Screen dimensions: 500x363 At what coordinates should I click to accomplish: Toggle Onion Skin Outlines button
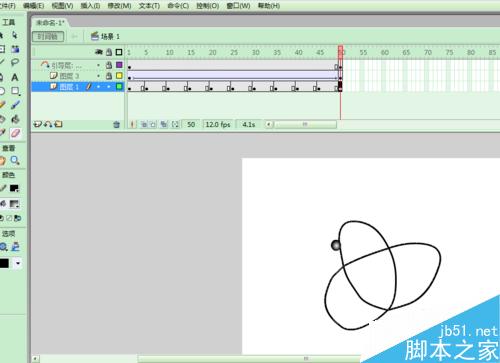click(153, 125)
